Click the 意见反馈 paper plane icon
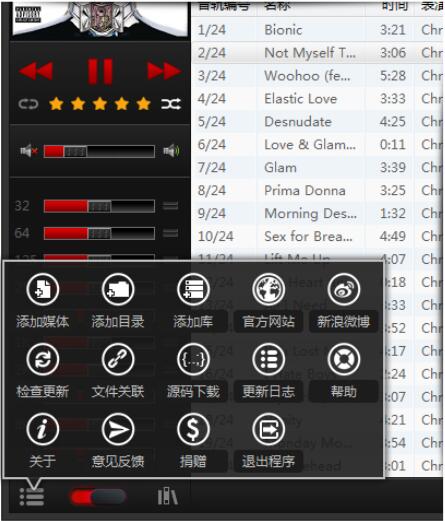The image size is (445, 521). click(118, 429)
